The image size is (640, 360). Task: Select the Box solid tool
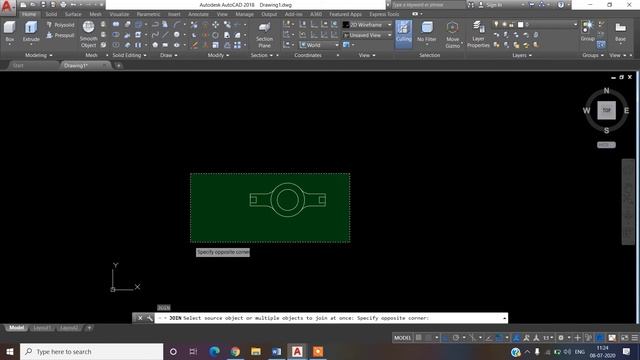coord(9,32)
